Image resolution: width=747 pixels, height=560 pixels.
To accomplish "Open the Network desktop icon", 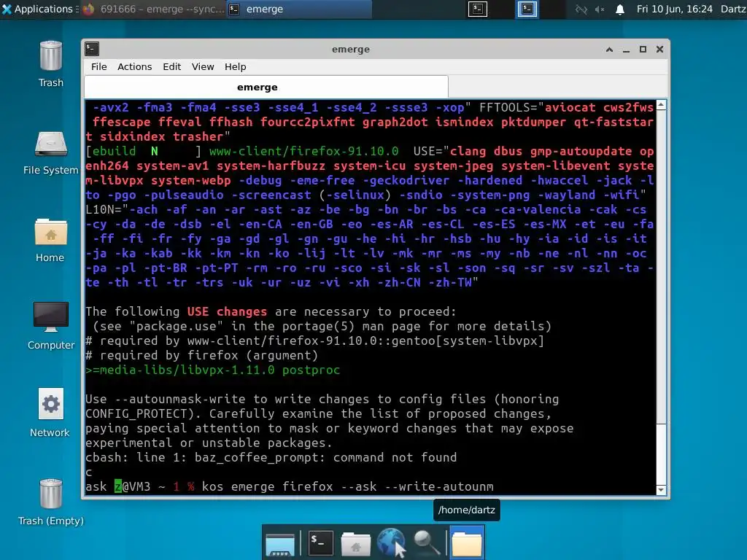I will pyautogui.click(x=50, y=413).
